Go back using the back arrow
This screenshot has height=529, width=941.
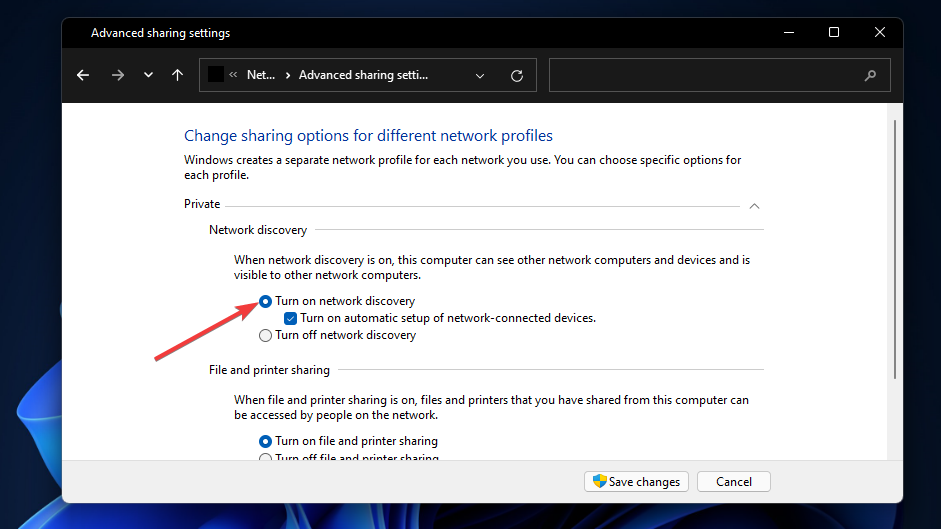[x=83, y=75]
